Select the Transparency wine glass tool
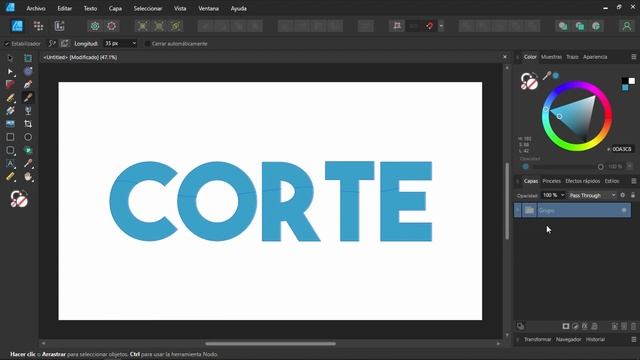This screenshot has width=640, height=360. point(28,111)
